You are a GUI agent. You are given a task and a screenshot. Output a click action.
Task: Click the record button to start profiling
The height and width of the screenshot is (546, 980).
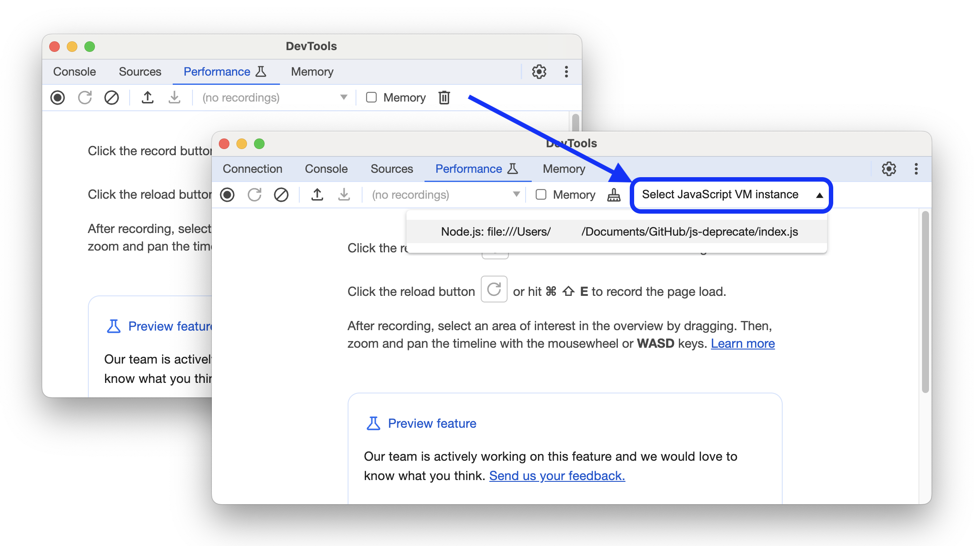pyautogui.click(x=228, y=196)
